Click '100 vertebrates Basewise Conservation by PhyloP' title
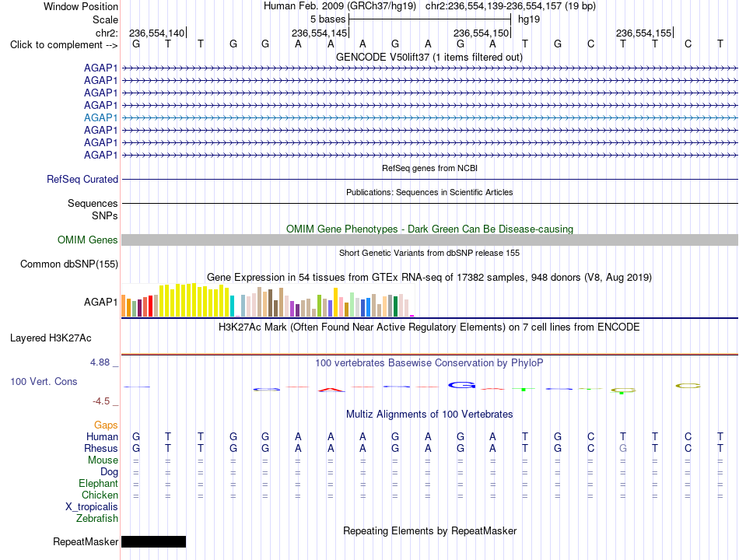 click(429, 363)
